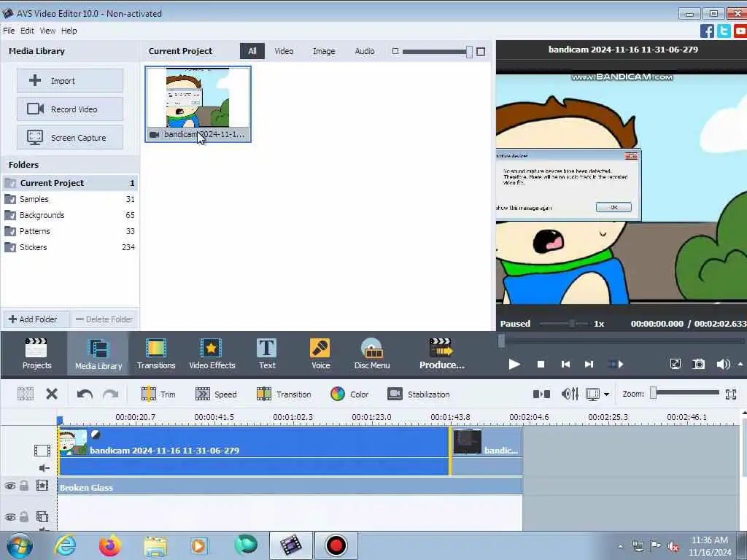Click the Produce button

(x=441, y=354)
